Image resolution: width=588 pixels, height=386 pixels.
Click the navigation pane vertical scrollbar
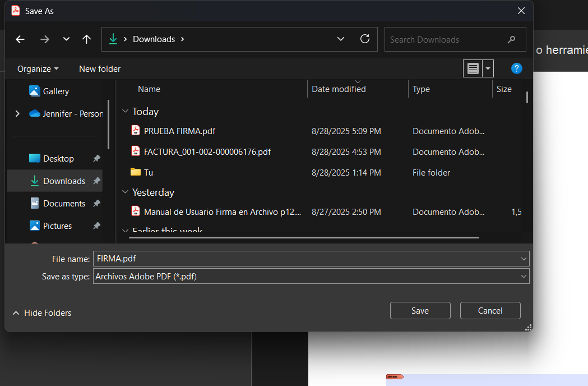tap(108, 125)
